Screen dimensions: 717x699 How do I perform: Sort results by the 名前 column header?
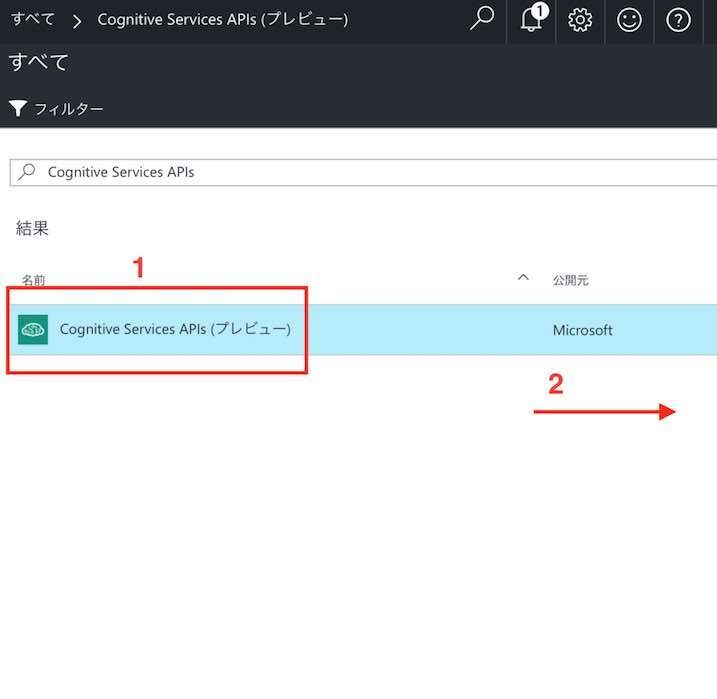click(34, 280)
